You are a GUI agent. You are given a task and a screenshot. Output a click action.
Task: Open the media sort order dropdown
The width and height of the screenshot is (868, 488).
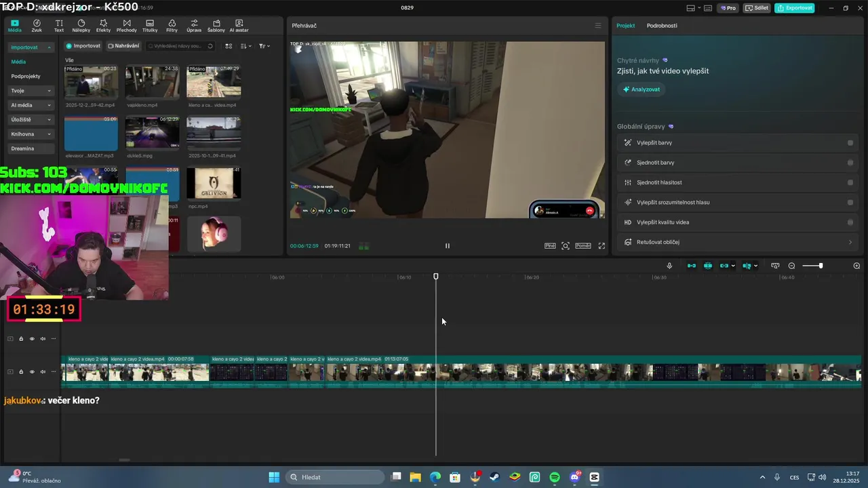tap(246, 46)
